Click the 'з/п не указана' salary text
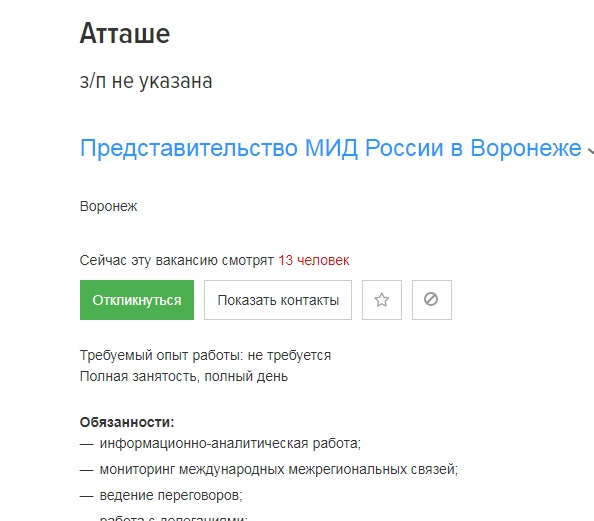 (x=146, y=81)
